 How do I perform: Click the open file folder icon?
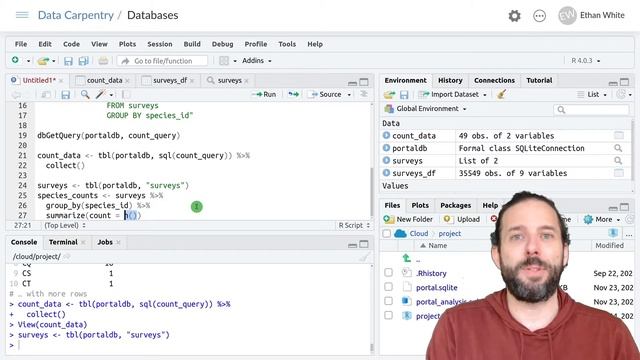[x=43, y=61]
